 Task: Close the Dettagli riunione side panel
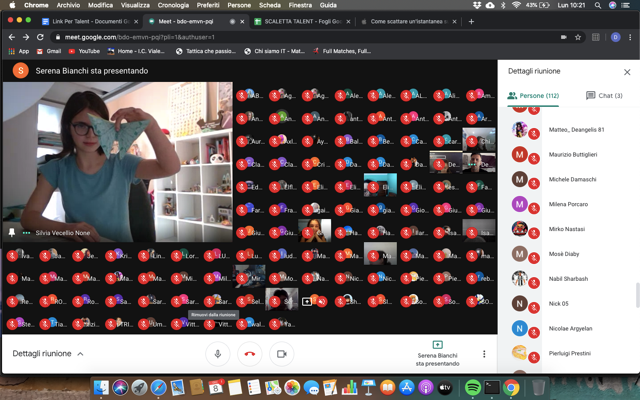coord(627,72)
